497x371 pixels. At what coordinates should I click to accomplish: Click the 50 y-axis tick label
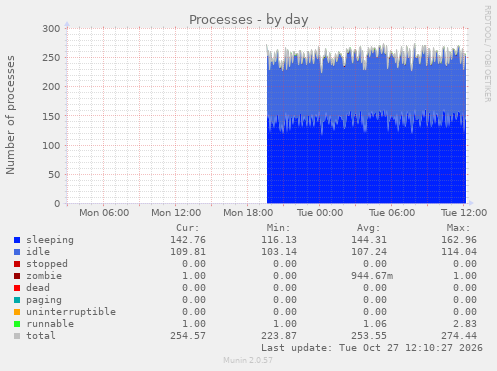54,174
